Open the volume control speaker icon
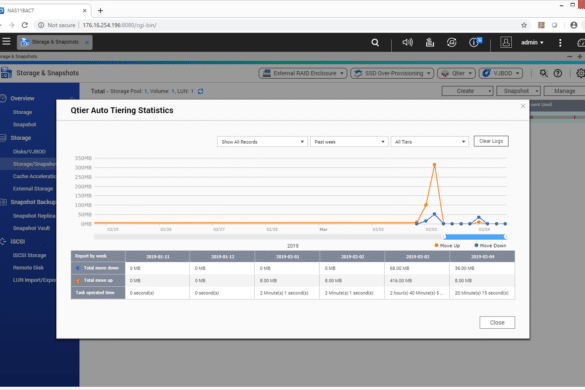This screenshot has height=390, width=585. [x=407, y=43]
